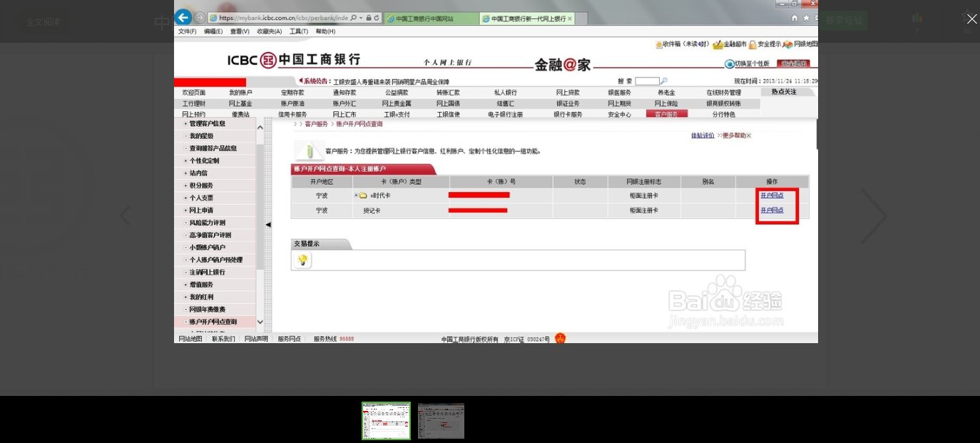Open 工具(T) browser menu
The width and height of the screenshot is (980, 443).
(x=299, y=31)
